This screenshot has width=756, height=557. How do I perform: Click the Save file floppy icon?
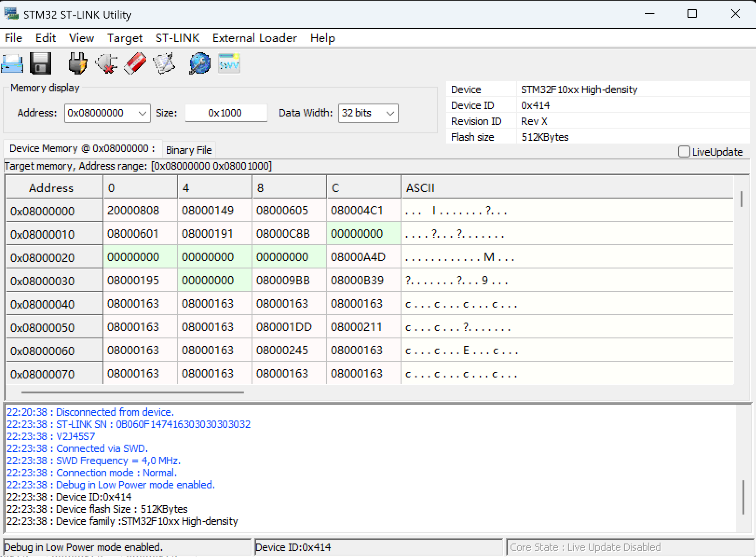[x=41, y=63]
